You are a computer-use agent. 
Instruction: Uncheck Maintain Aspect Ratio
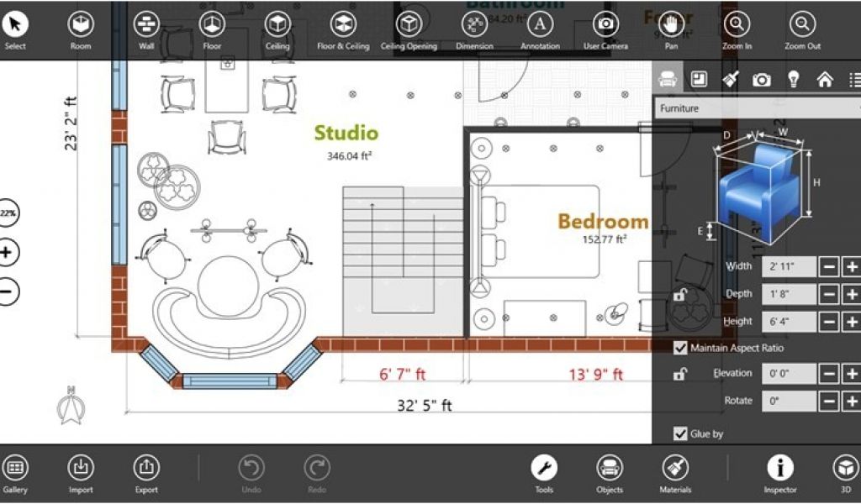[x=680, y=348]
